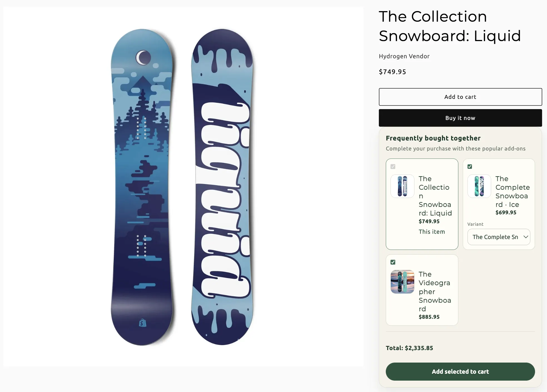Click The Collection Snowboard: Liquid card title
This screenshot has width=547, height=392.
(435, 196)
